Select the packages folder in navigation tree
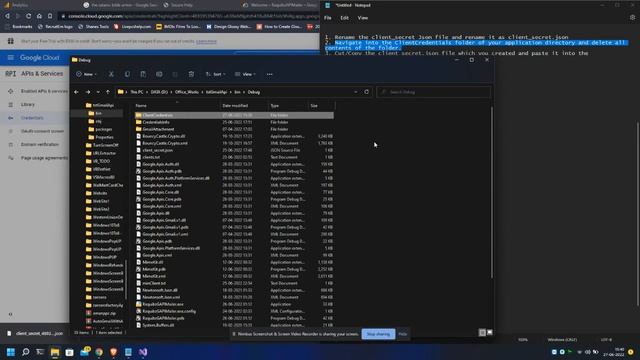The width and height of the screenshot is (640, 360). coord(103,129)
